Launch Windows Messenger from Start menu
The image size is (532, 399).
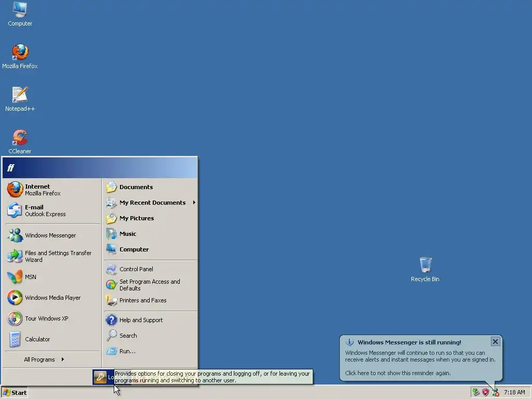(52, 235)
